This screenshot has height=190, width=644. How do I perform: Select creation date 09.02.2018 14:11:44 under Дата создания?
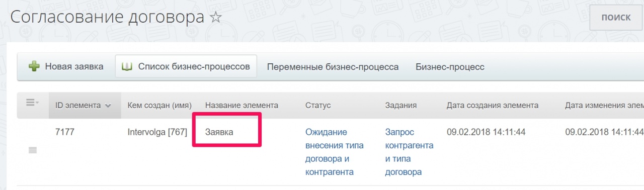(x=486, y=132)
